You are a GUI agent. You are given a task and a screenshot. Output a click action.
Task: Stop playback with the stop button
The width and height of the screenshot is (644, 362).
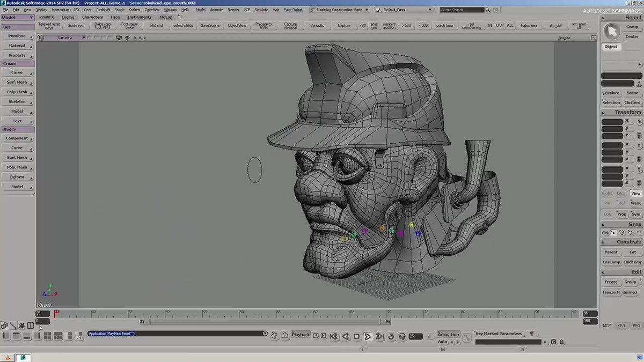coord(356,336)
